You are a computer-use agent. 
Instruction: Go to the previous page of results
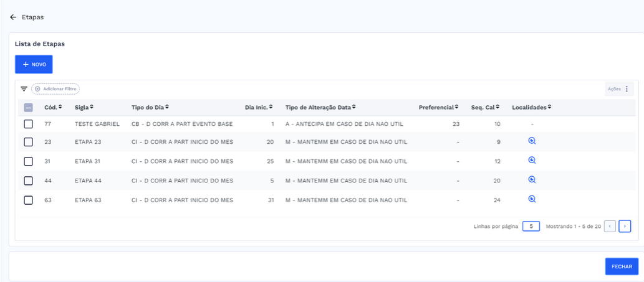(x=610, y=226)
